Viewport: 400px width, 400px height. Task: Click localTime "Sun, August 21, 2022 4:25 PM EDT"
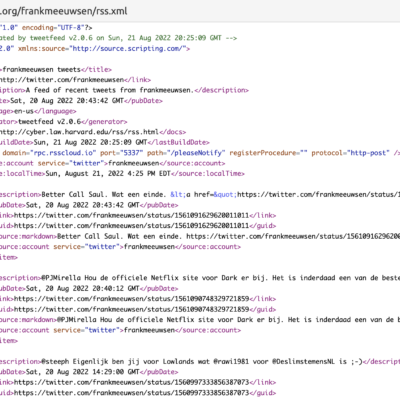pyautogui.click(x=108, y=174)
